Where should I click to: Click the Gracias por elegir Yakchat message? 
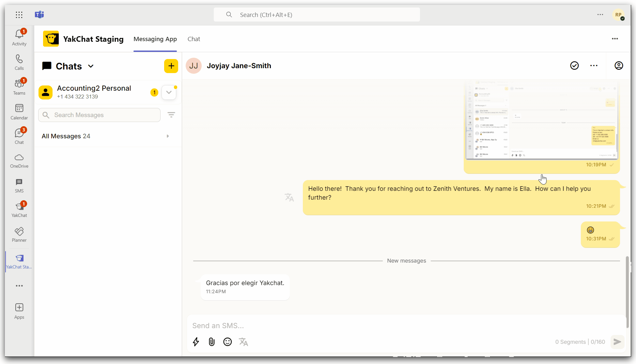[245, 287]
